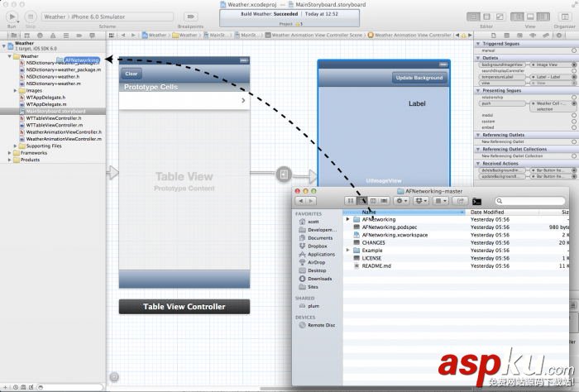Click the New Referencing Outlet connection circle
The image size is (579, 392).
point(574,141)
